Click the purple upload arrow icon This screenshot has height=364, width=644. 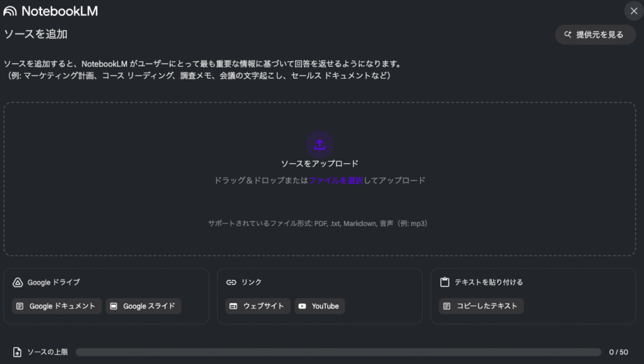coord(319,145)
